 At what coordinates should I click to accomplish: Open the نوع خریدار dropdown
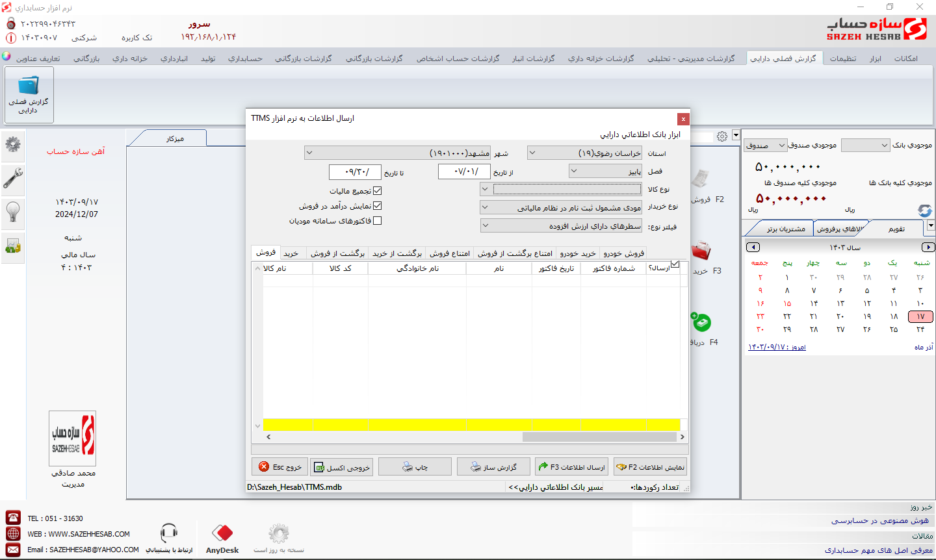pyautogui.click(x=561, y=207)
